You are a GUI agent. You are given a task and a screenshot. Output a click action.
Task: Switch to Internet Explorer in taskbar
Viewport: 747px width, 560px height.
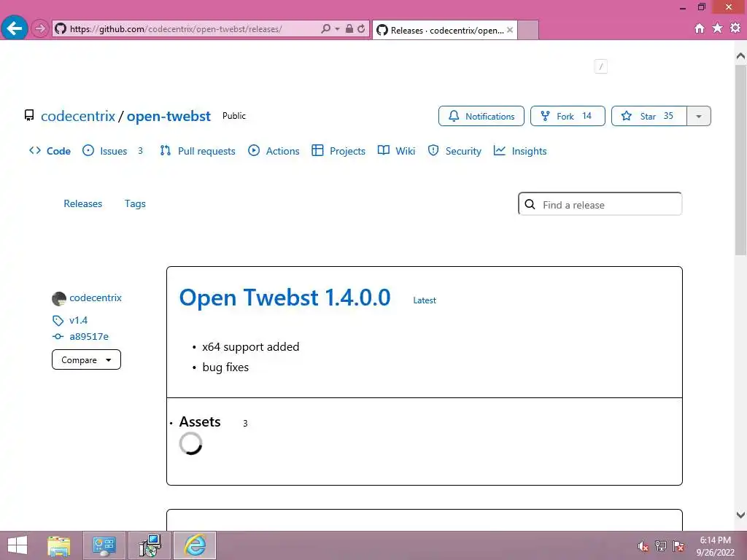coord(195,545)
